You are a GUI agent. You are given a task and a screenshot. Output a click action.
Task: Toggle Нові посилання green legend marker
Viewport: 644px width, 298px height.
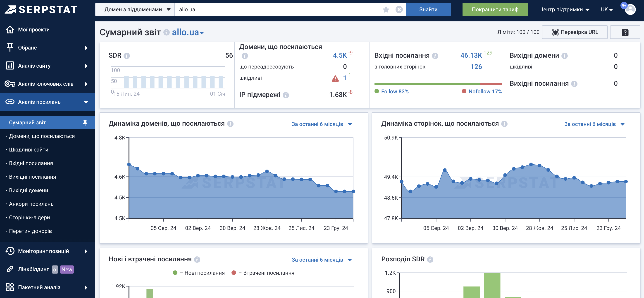pyautogui.click(x=175, y=272)
